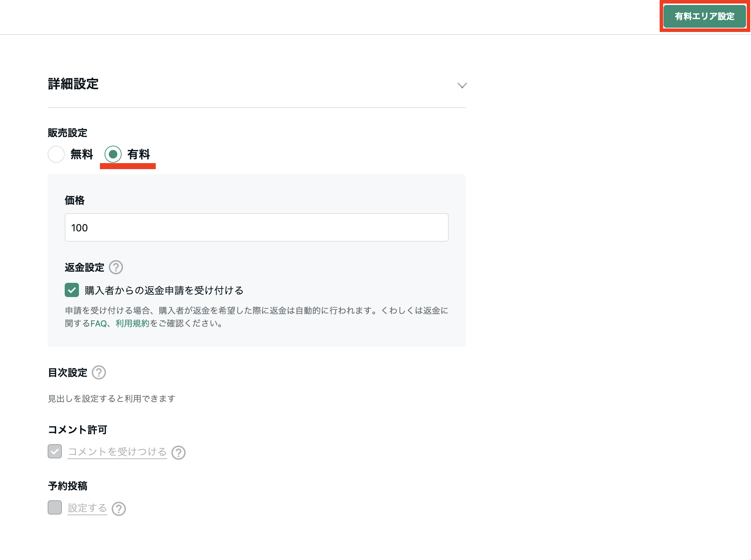
Task: Open the 返金設定 help icon
Action: coord(116,267)
